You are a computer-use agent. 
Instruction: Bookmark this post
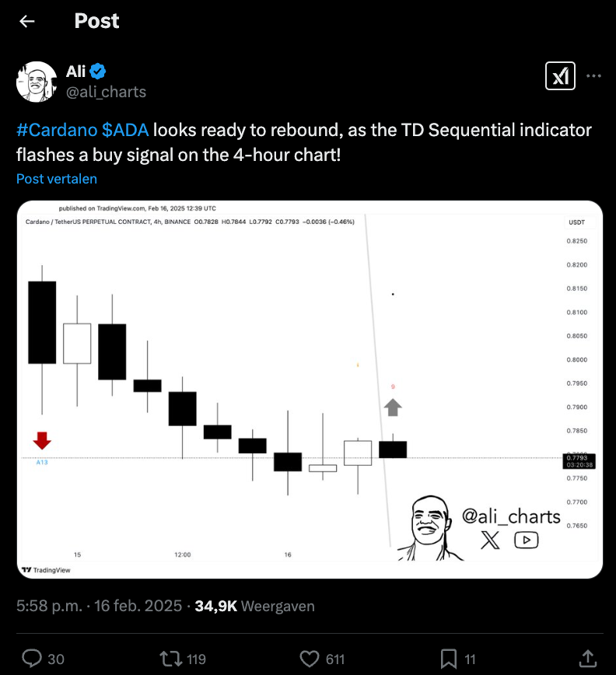coord(449,659)
